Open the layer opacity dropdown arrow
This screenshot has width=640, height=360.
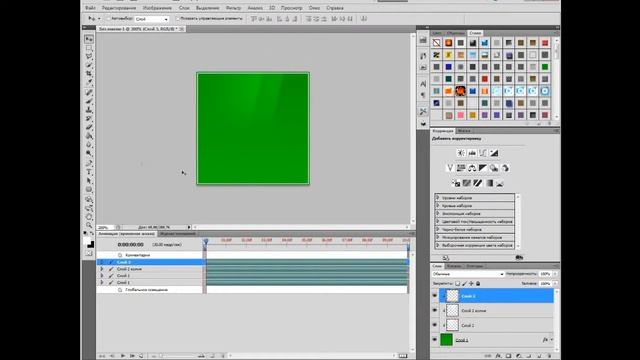coord(555,274)
